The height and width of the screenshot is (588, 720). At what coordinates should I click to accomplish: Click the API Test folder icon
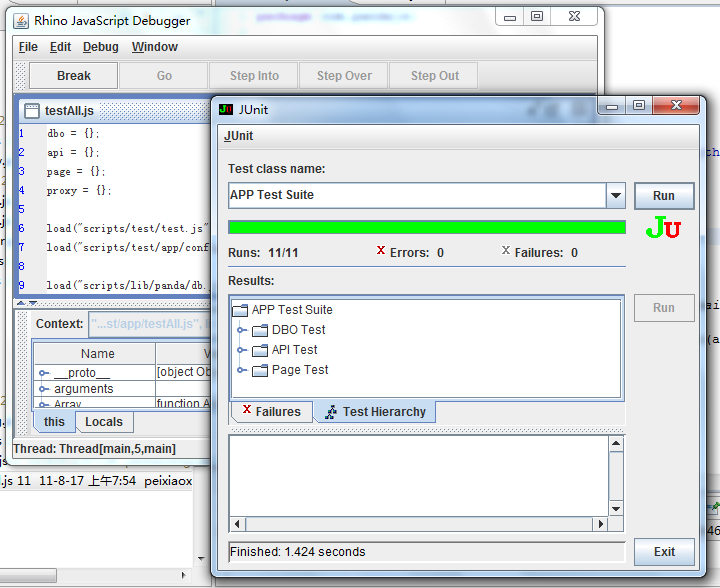tap(260, 350)
